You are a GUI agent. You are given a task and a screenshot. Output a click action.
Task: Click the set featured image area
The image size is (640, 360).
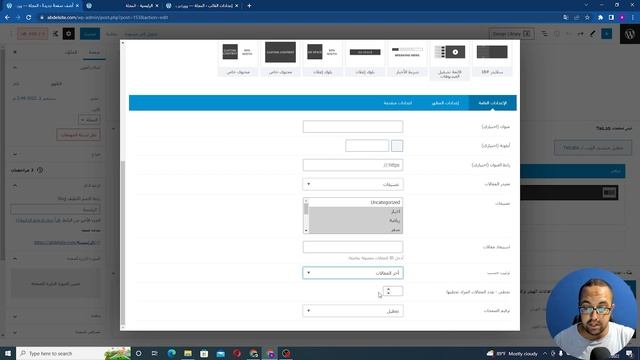pos(56,283)
